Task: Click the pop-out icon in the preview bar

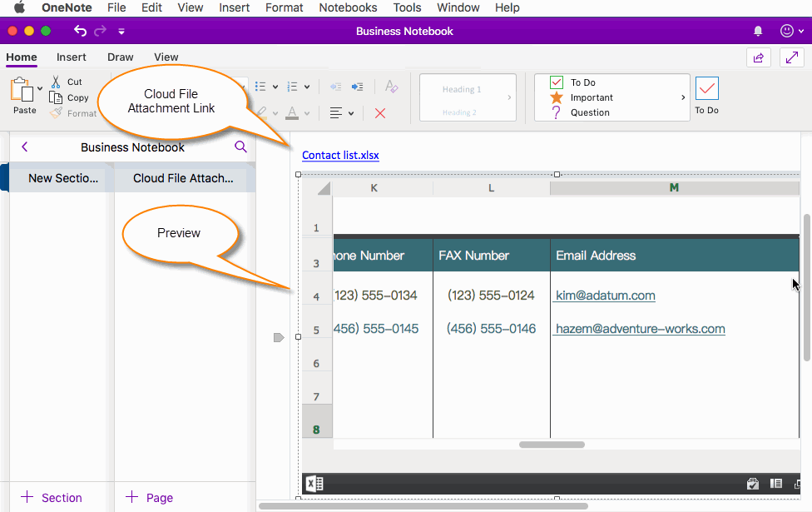Action: pyautogui.click(x=797, y=484)
